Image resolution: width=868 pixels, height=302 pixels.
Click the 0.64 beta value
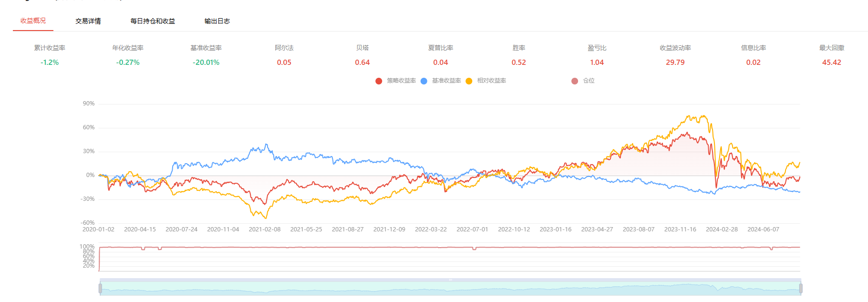pyautogui.click(x=362, y=62)
